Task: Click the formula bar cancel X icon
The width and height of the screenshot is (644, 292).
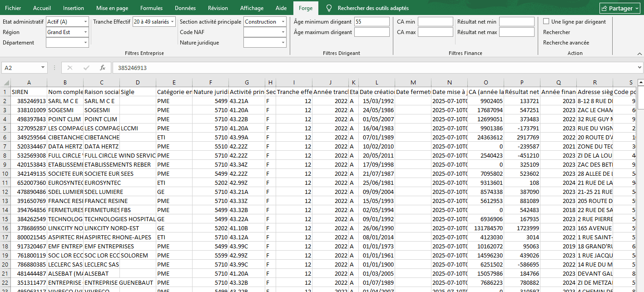Action: (70, 68)
